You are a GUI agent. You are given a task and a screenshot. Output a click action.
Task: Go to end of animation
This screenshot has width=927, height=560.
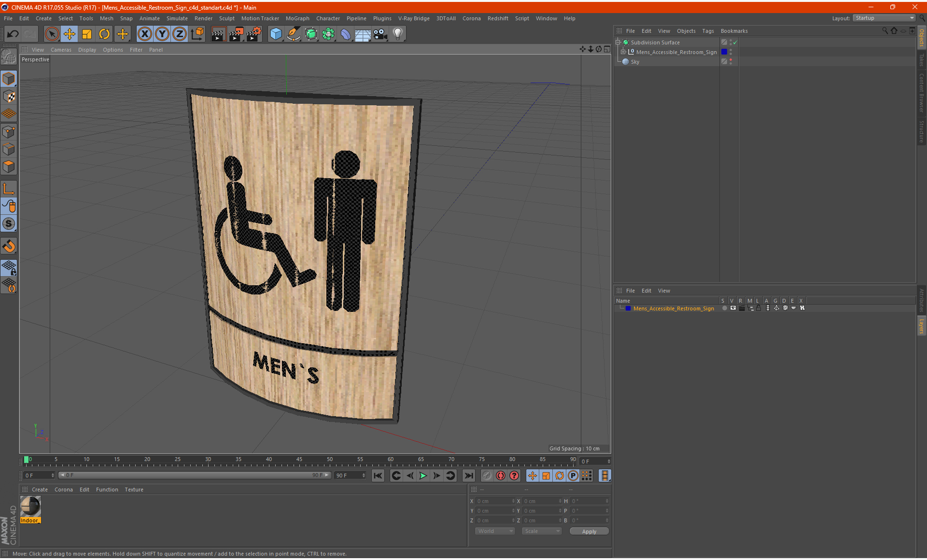[x=468, y=476]
